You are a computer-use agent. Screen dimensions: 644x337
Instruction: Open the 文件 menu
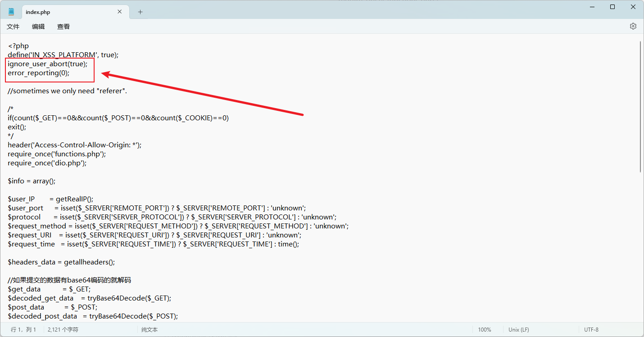pos(13,27)
